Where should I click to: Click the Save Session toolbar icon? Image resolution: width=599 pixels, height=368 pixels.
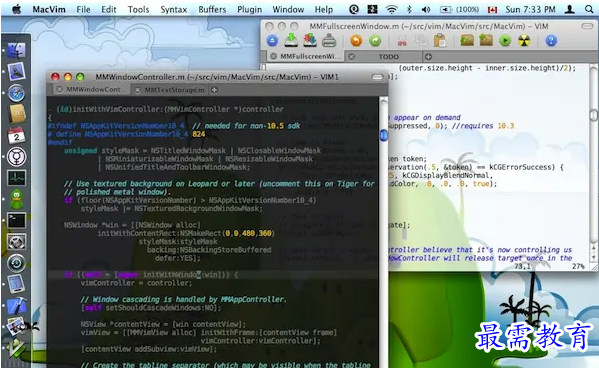point(486,40)
